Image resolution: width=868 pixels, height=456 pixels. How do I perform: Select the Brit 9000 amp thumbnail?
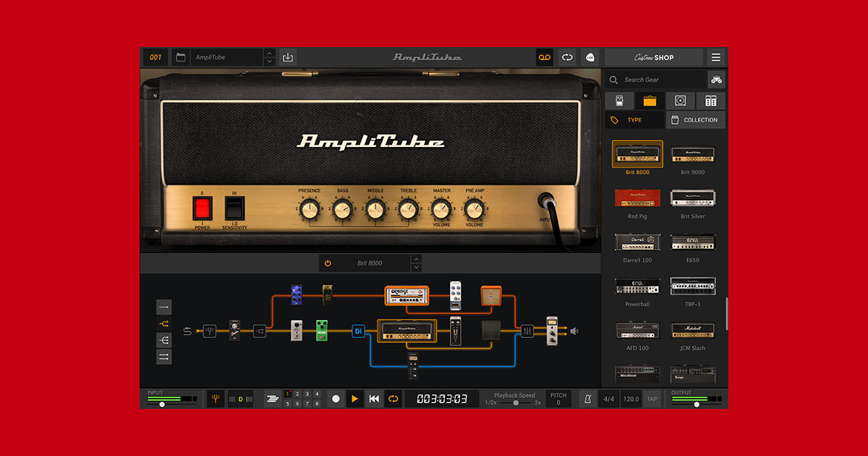coord(693,154)
